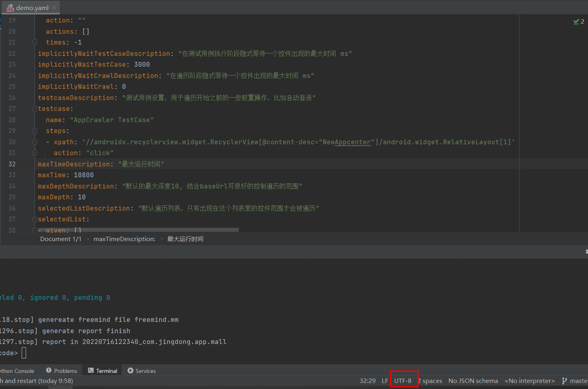This screenshot has height=389, width=588.
Task: Click the "click" action value on line 31
Action: pyautogui.click(x=100, y=153)
